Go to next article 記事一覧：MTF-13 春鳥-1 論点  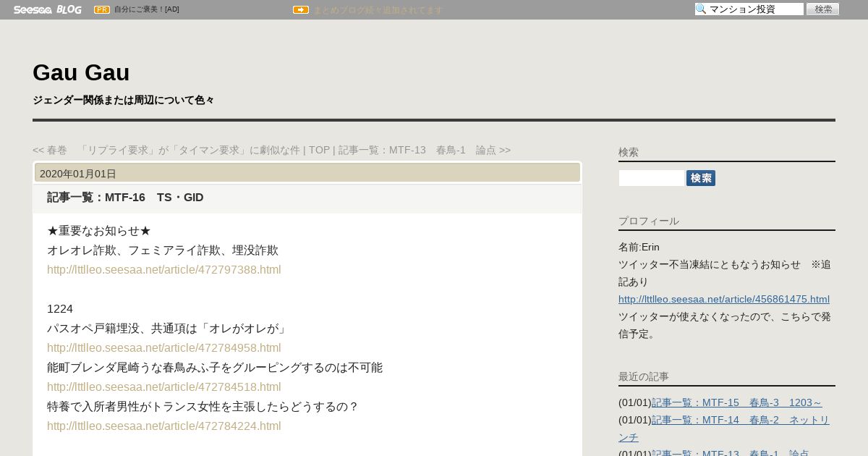click(x=425, y=150)
